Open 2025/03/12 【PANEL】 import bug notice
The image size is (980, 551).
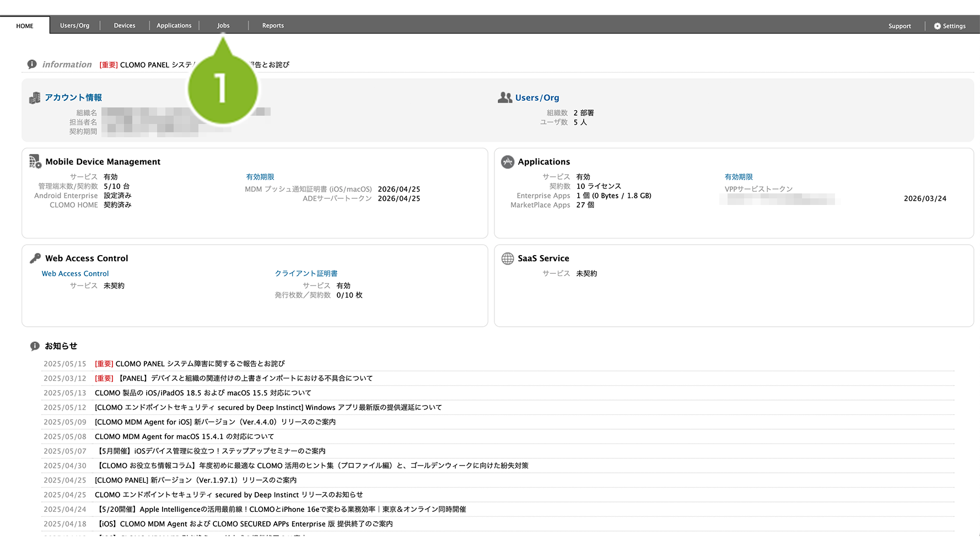tap(234, 378)
